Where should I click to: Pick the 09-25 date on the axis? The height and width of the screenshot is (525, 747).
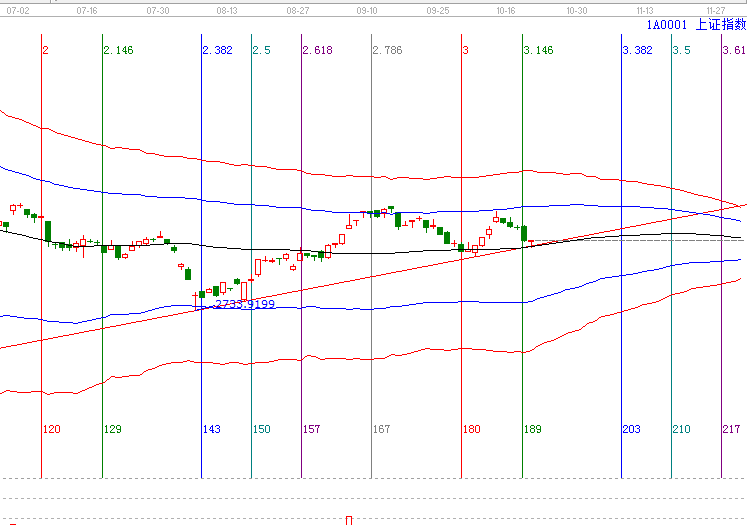click(x=438, y=10)
